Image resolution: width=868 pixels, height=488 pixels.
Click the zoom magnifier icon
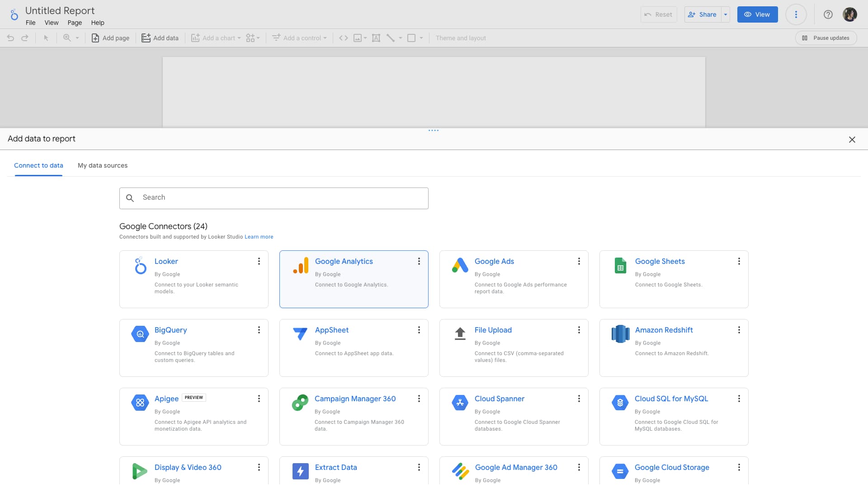(x=67, y=38)
